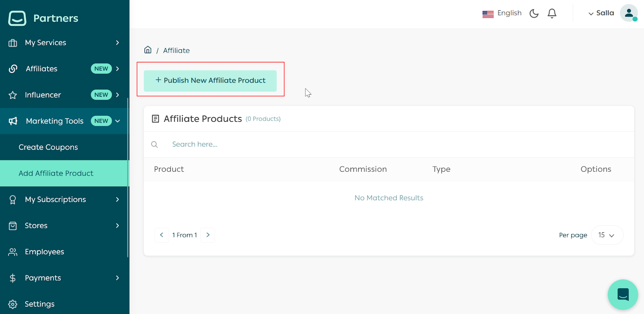Click the home breadcrumb icon
Viewport: 644px width, 314px height.
click(x=148, y=50)
